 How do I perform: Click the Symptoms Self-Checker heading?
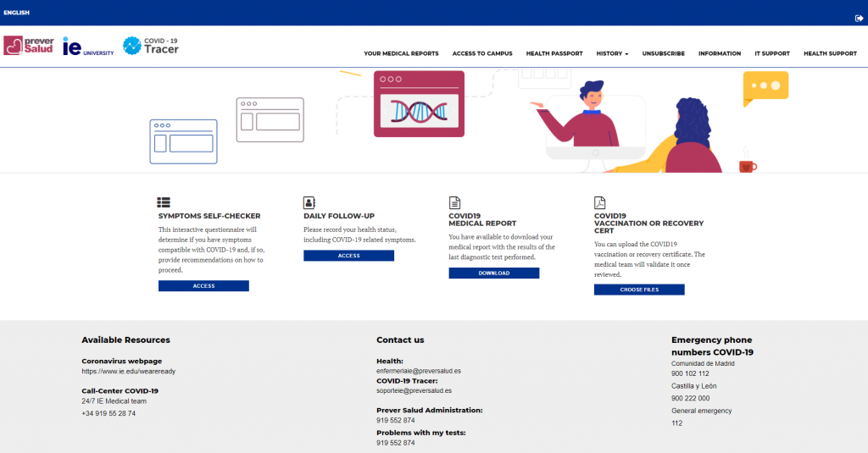click(209, 216)
